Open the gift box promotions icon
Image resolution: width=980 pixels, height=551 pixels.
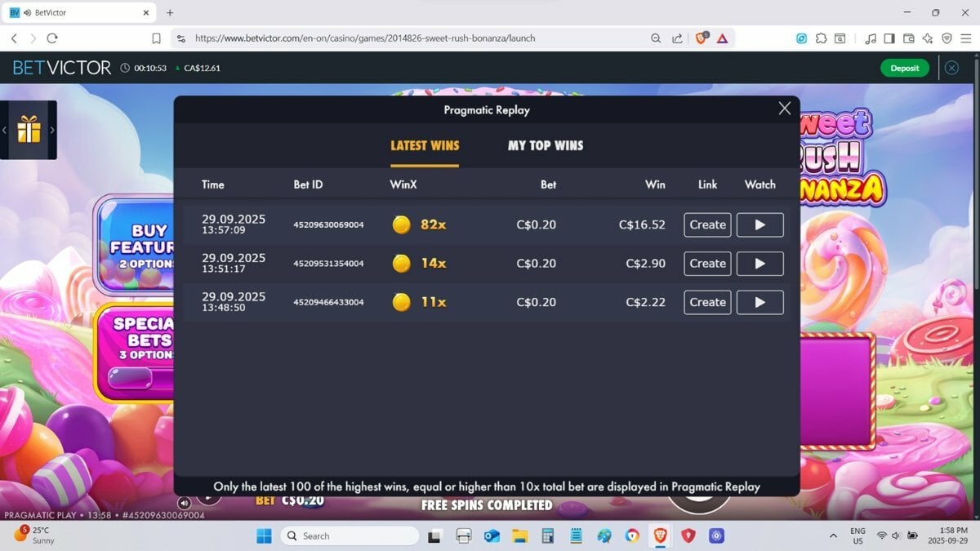[x=29, y=129]
